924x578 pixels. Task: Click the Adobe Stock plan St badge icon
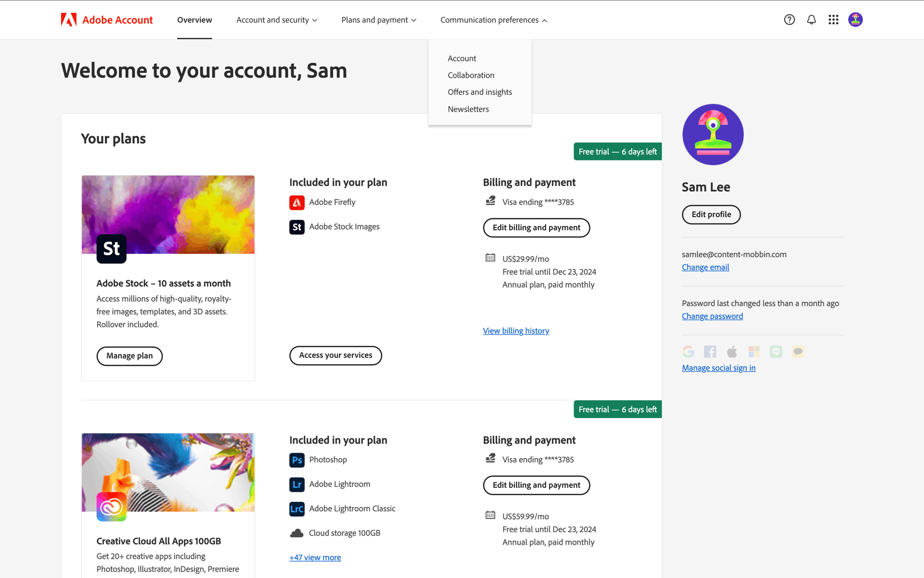pos(112,249)
